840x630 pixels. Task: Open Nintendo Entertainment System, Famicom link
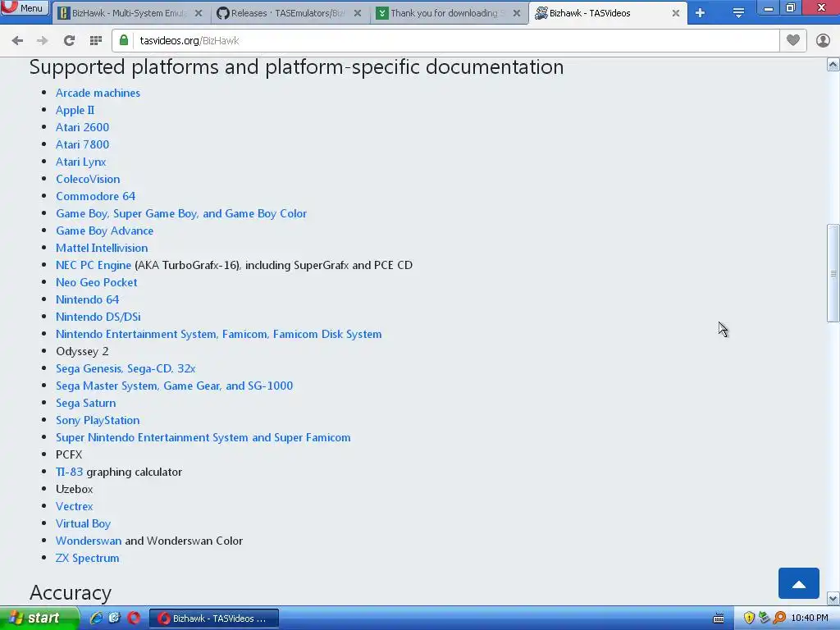[x=218, y=334]
